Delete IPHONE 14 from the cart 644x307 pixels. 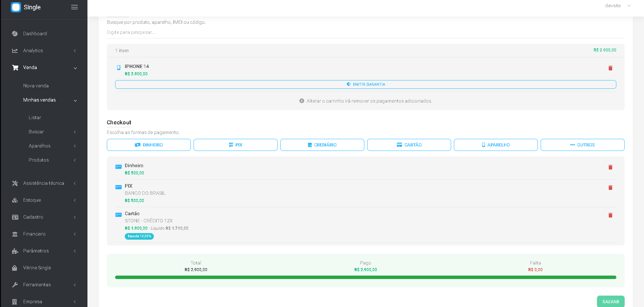(610, 68)
